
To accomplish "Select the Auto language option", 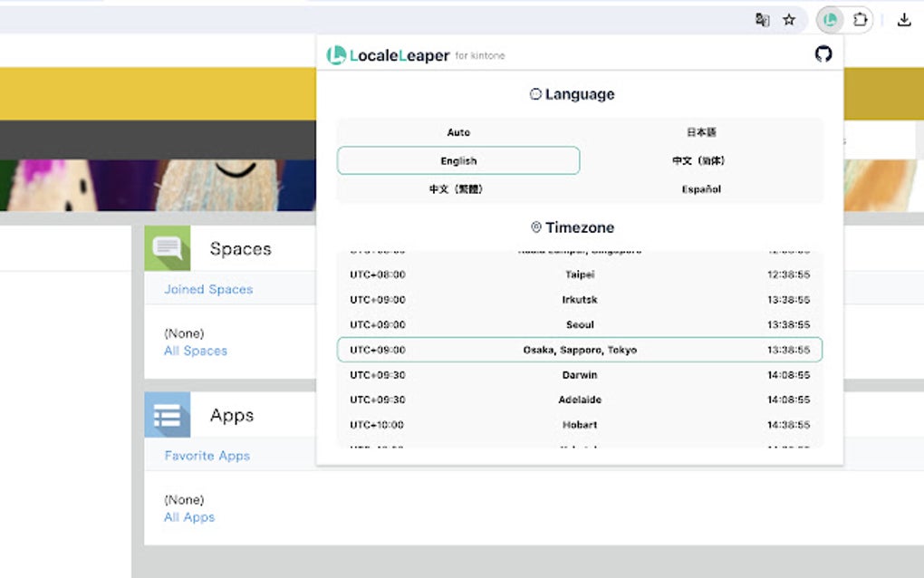I will click(x=458, y=132).
